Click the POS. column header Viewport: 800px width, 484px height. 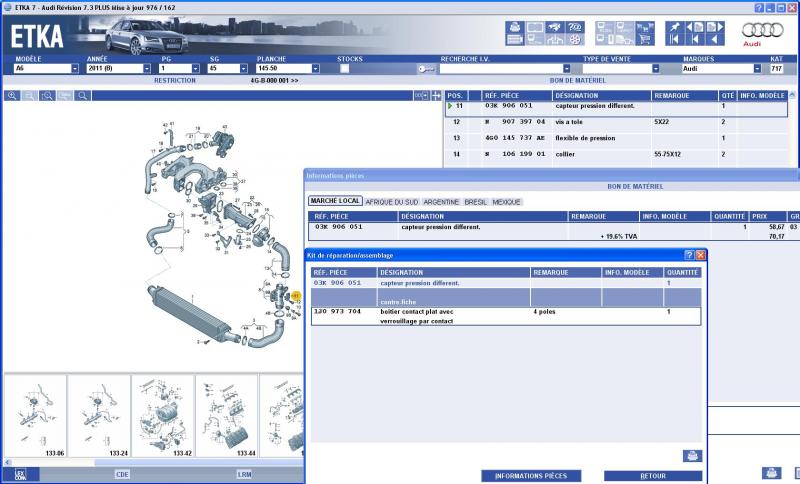pos(456,95)
